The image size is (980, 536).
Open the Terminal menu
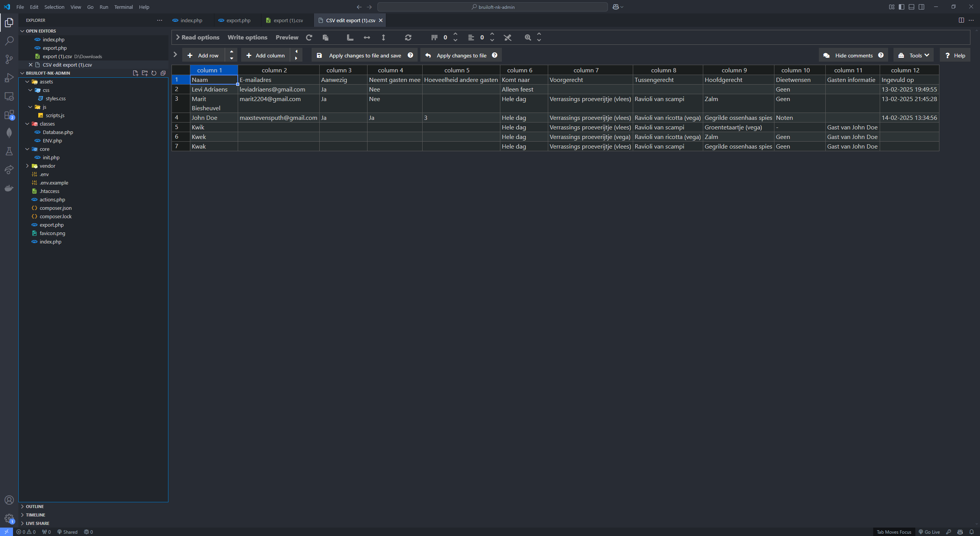(x=123, y=7)
